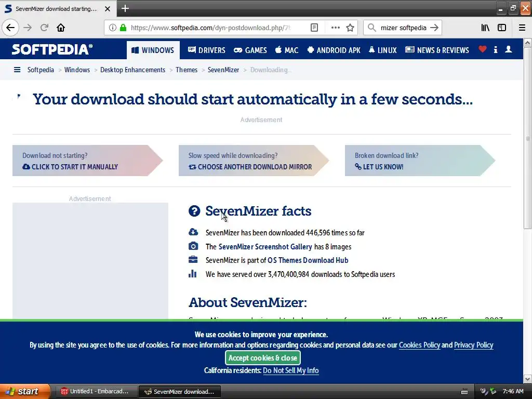This screenshot has height=399, width=532.
Task: Open NEWS & REVIEWS section
Action: [437, 50]
